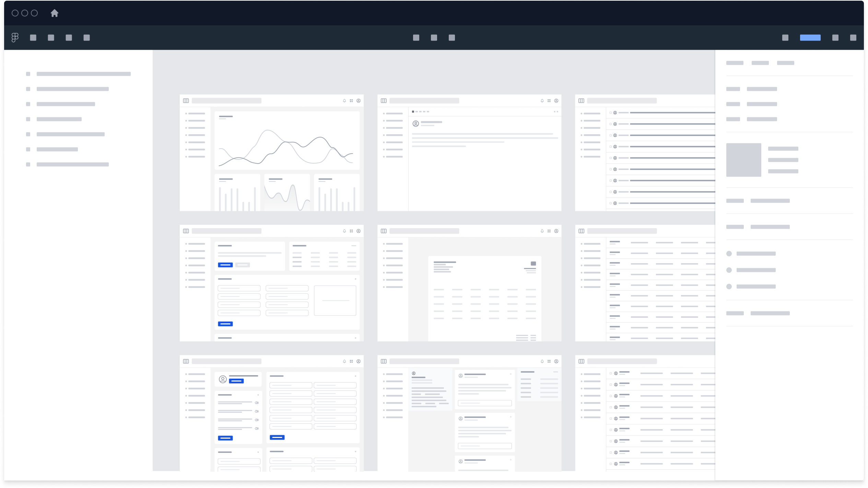This screenshot has width=868, height=488.
Task: Click the header user avatar icon in the message detail frame
Action: coord(556,101)
